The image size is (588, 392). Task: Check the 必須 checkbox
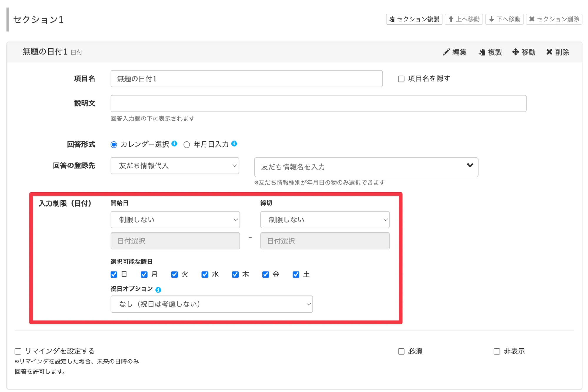(x=401, y=351)
